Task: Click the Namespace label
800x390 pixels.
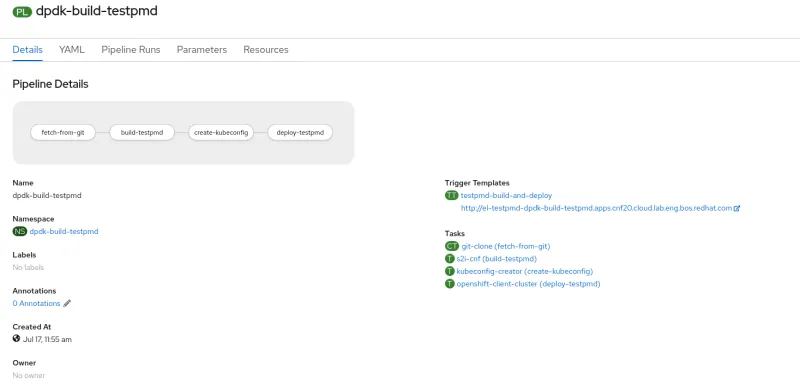Action: click(x=33, y=218)
